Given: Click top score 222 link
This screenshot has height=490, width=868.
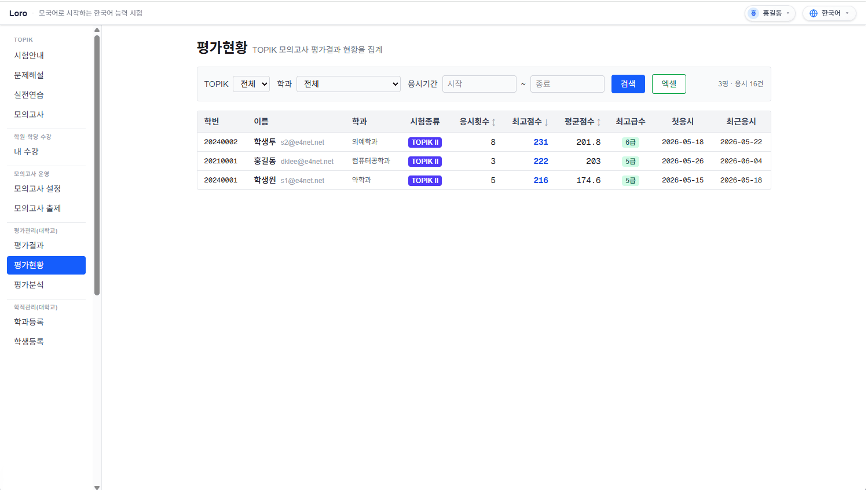Looking at the screenshot, I should [x=541, y=161].
